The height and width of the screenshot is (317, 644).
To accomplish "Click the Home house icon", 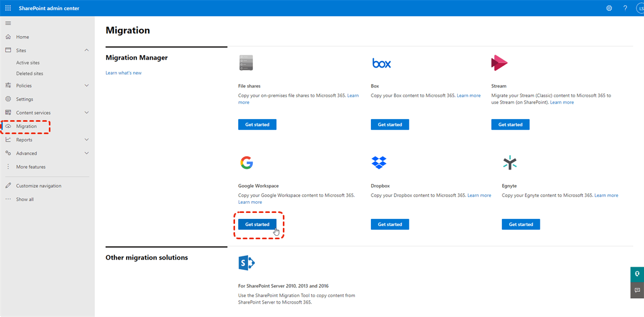I will (8, 37).
